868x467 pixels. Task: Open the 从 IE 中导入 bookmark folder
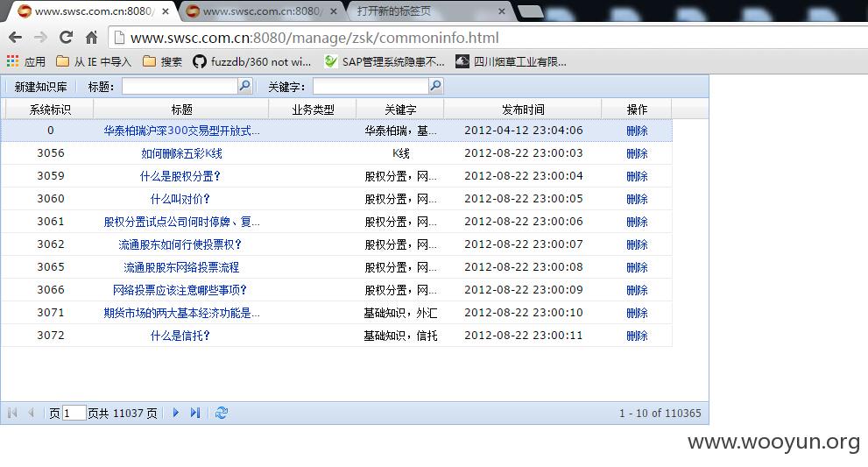tap(94, 61)
